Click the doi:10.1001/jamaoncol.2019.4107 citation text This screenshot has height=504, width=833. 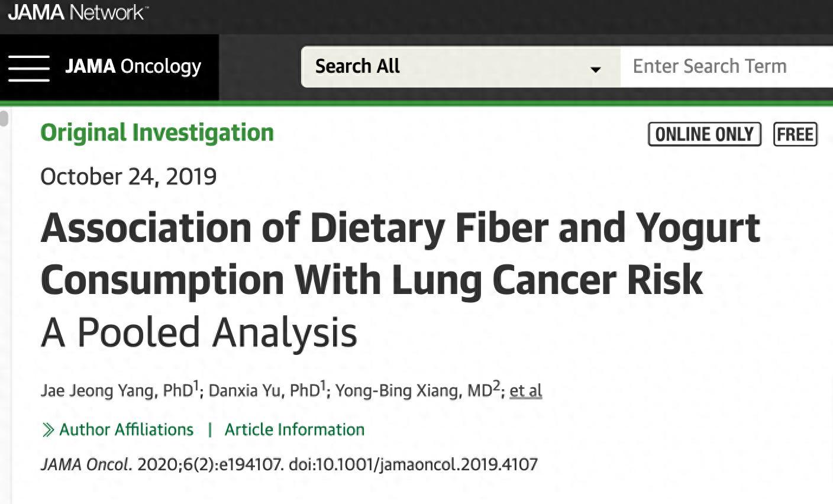(x=413, y=464)
